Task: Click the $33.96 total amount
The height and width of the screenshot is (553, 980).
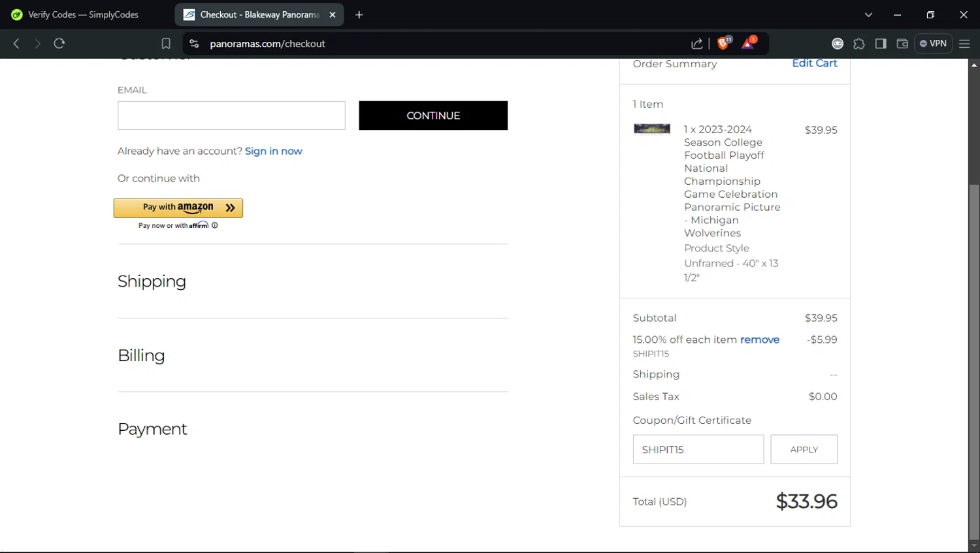Action: click(x=806, y=501)
